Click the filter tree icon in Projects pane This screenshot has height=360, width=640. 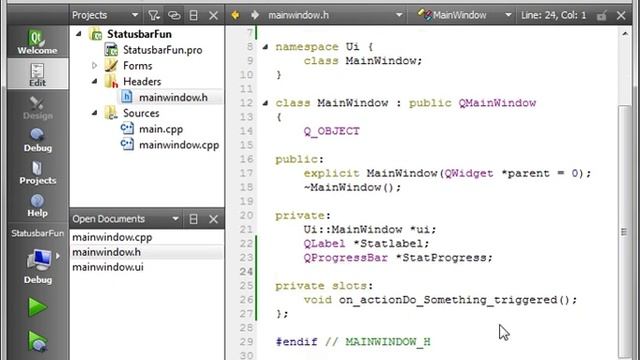point(153,15)
